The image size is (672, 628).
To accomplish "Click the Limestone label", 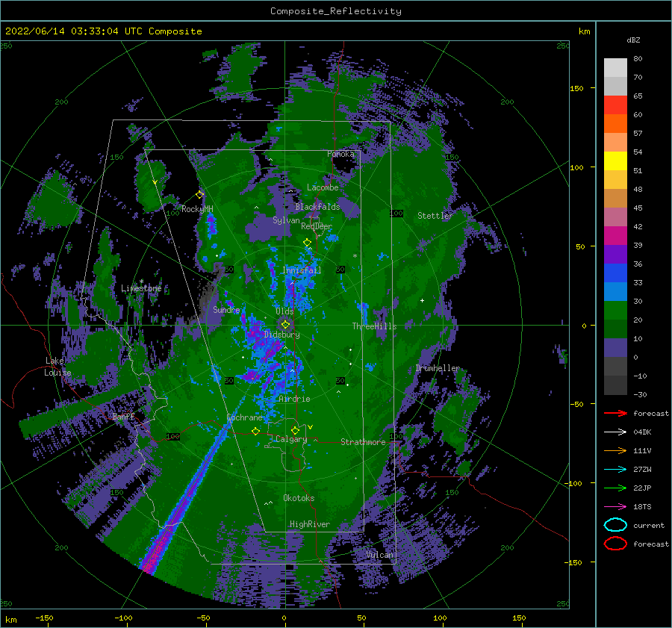I will (141, 288).
